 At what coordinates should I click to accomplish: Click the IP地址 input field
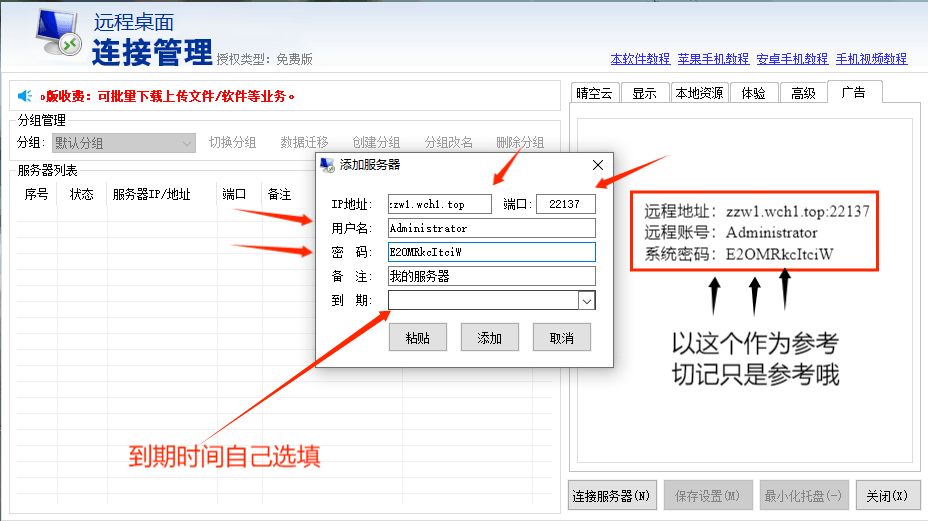point(440,204)
